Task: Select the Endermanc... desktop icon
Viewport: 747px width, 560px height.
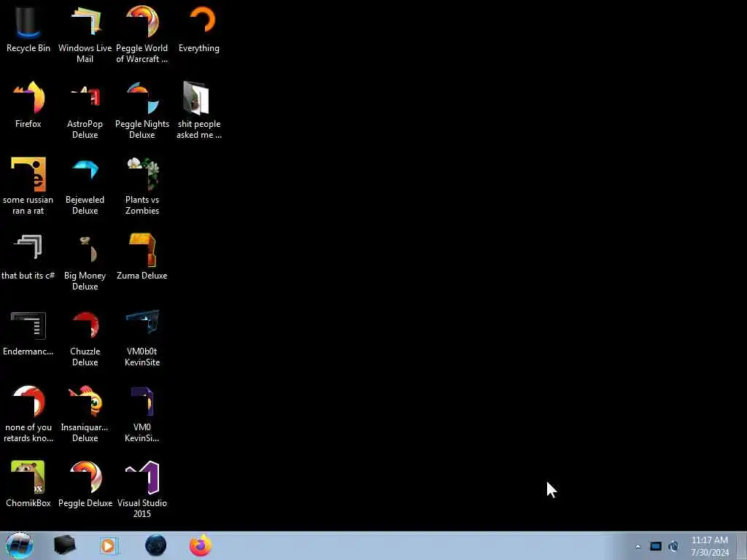Action: pyautogui.click(x=28, y=333)
